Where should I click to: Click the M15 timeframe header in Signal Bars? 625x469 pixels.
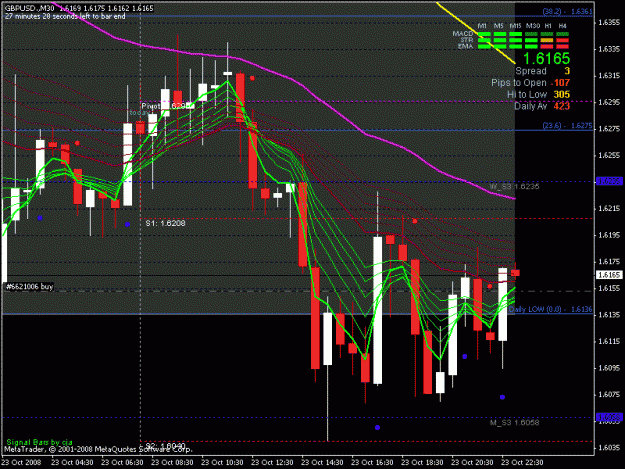515,26
